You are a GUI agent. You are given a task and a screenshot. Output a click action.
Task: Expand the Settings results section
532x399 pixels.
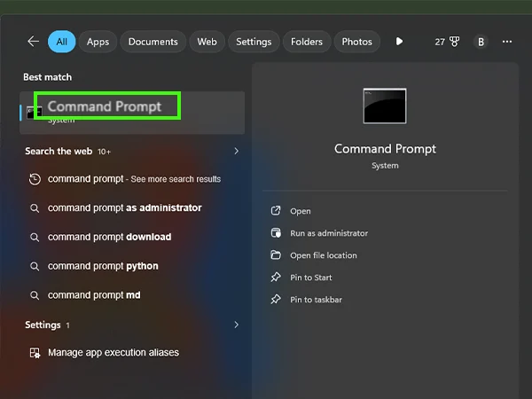point(237,325)
